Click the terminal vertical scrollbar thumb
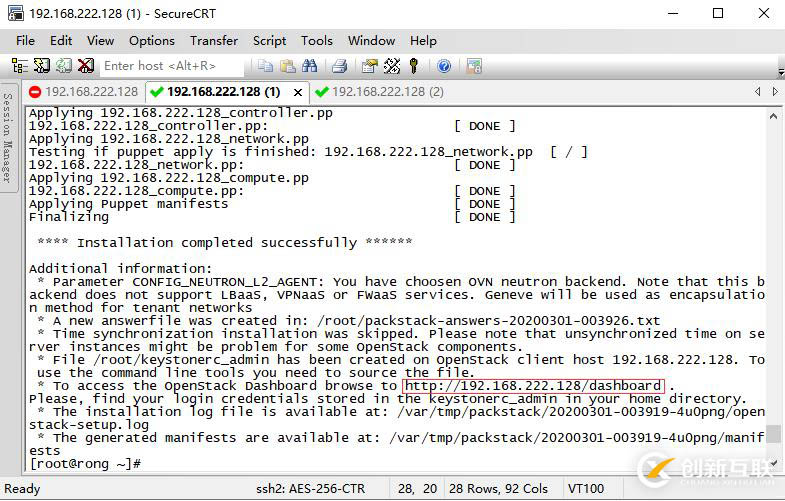 pyautogui.click(x=773, y=433)
